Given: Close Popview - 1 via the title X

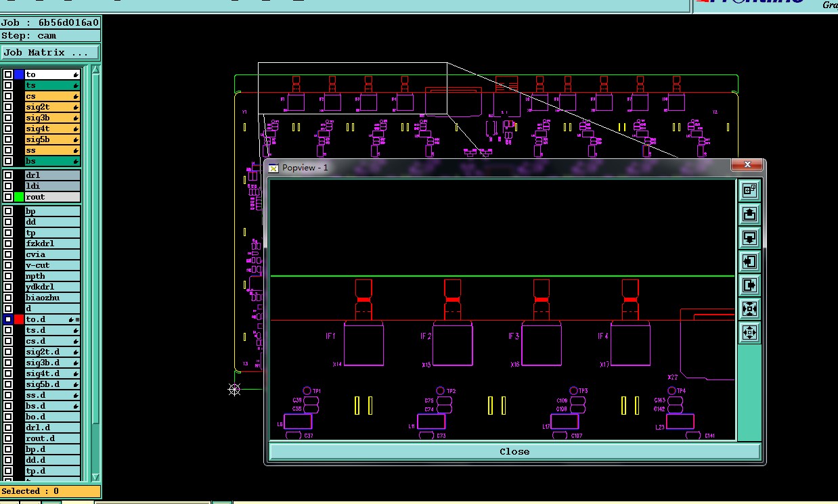Looking at the screenshot, I should pyautogui.click(x=747, y=164).
